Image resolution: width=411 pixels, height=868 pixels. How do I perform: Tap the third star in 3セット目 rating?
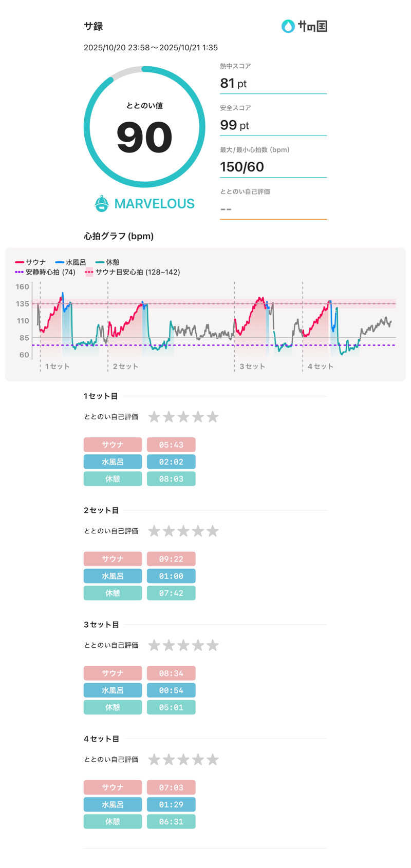183,645
